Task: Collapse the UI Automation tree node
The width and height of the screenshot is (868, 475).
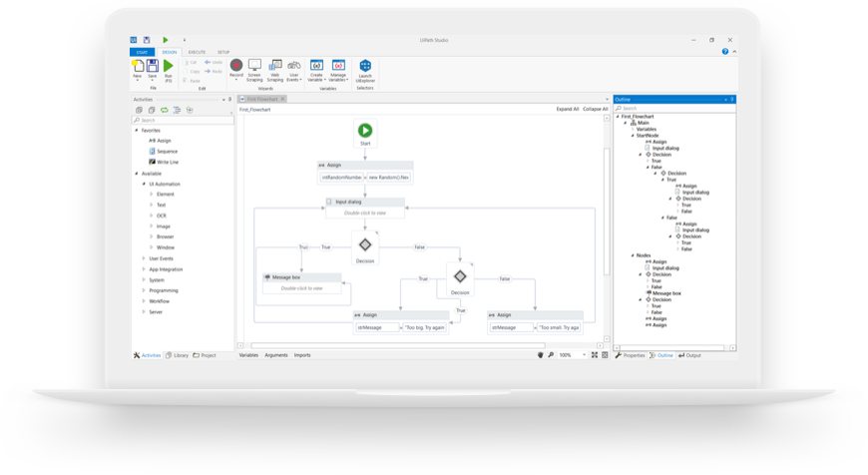Action: tap(144, 184)
